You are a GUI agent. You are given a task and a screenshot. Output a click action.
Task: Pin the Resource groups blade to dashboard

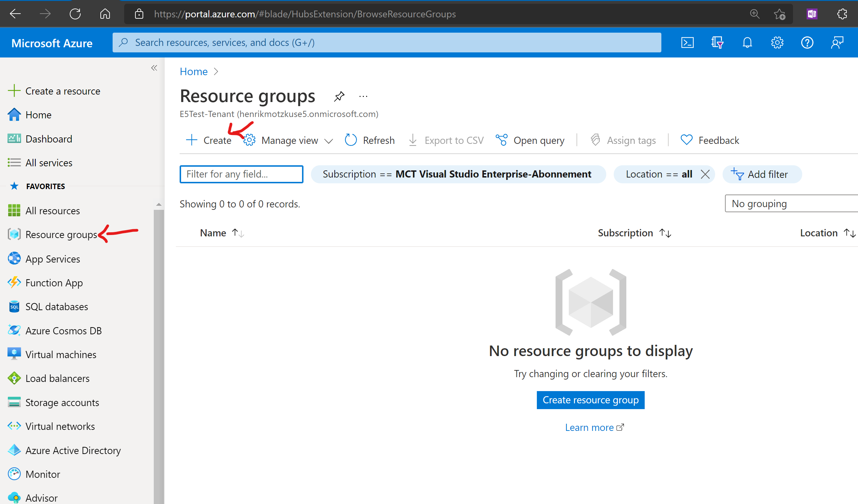pos(339,96)
